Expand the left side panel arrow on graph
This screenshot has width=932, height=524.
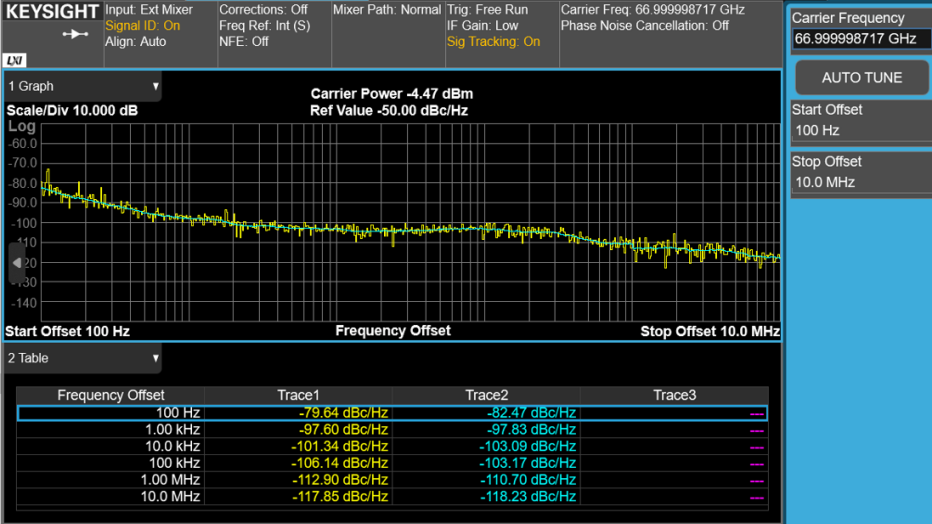[x=17, y=263]
